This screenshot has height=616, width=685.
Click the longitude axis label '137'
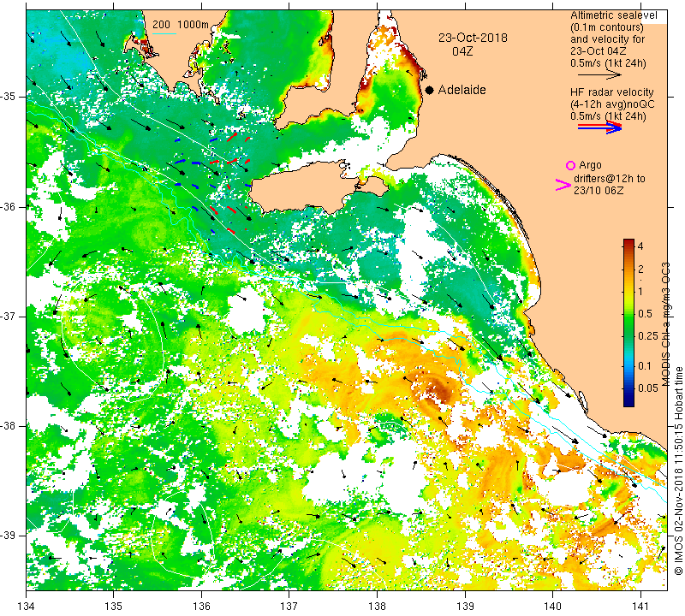pos(289,607)
